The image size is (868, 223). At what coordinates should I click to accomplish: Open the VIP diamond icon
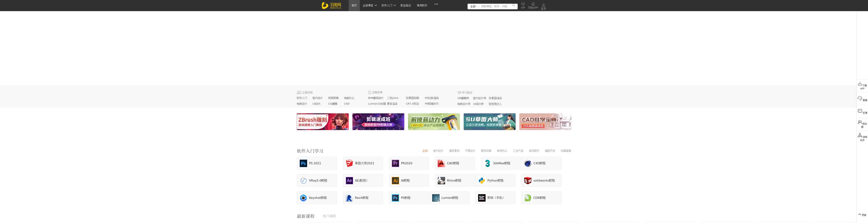[523, 5]
